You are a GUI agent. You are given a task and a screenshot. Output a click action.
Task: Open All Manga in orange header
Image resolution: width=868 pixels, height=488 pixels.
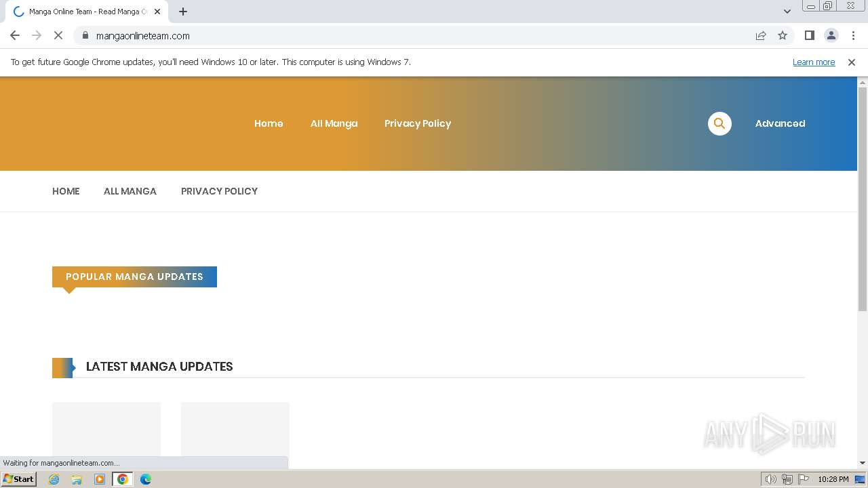click(334, 123)
